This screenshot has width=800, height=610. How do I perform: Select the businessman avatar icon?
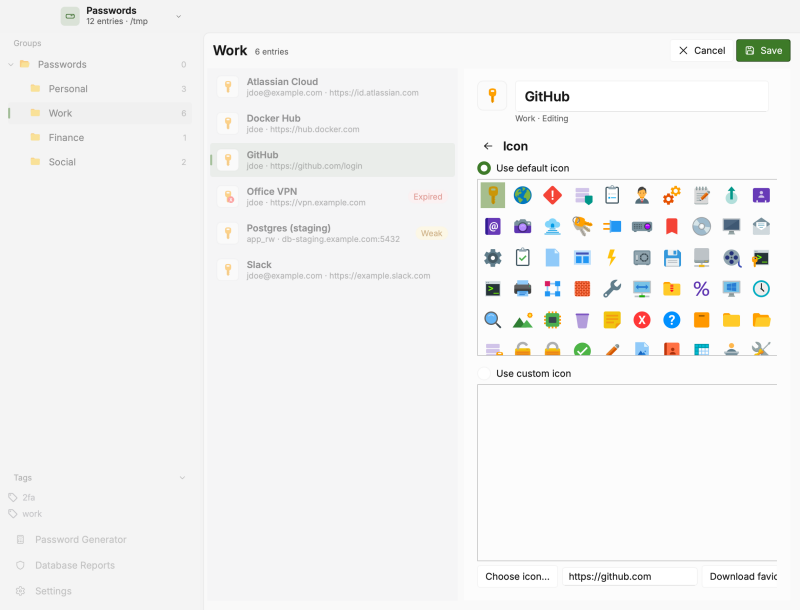pyautogui.click(x=642, y=195)
